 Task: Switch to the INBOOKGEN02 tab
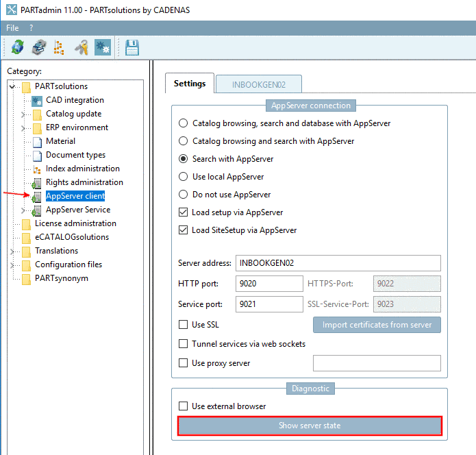tap(259, 84)
